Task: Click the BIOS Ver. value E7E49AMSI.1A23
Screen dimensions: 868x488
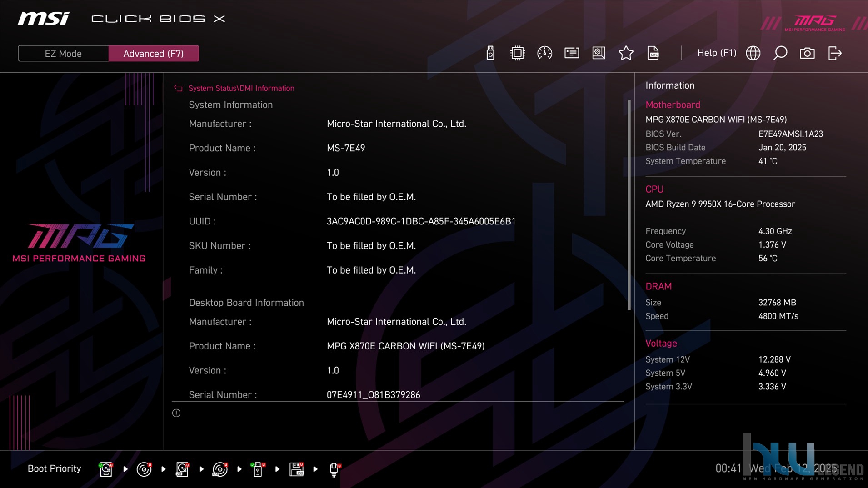Action: pyautogui.click(x=790, y=134)
